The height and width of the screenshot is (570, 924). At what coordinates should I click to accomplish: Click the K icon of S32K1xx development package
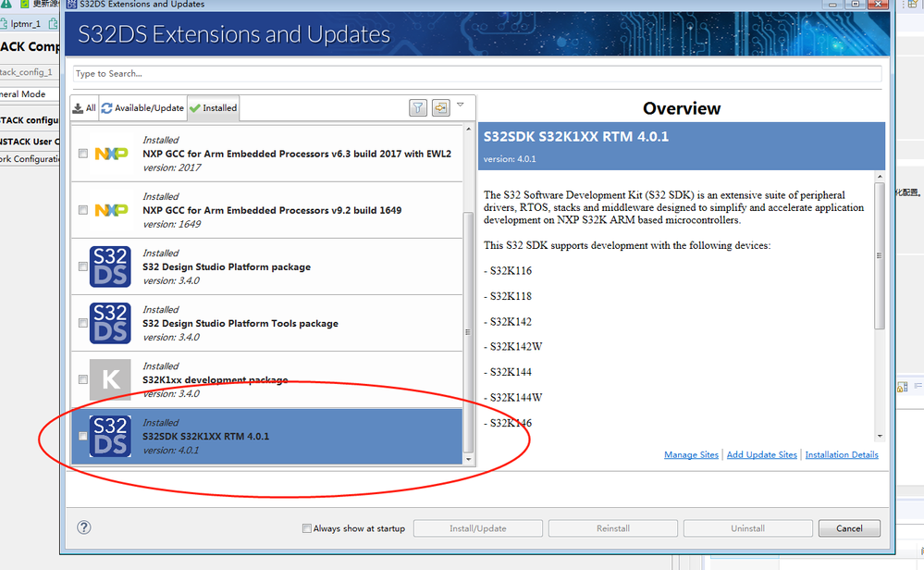(110, 379)
